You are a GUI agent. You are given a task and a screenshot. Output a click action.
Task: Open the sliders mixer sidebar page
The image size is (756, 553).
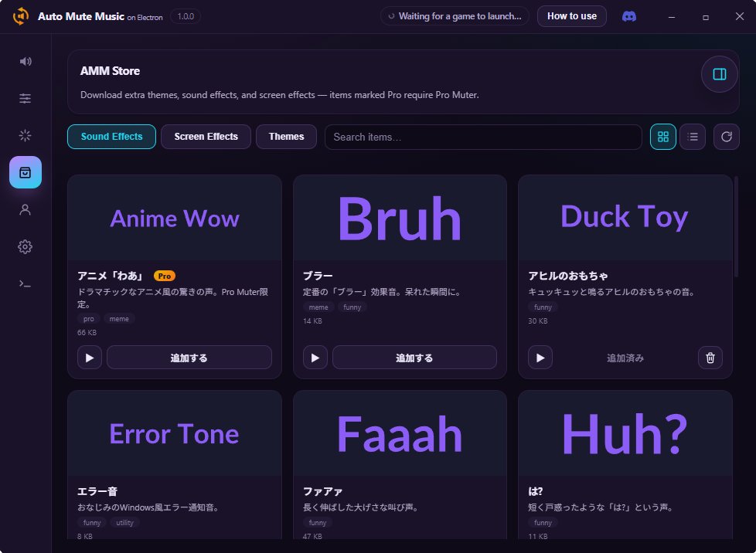25,99
